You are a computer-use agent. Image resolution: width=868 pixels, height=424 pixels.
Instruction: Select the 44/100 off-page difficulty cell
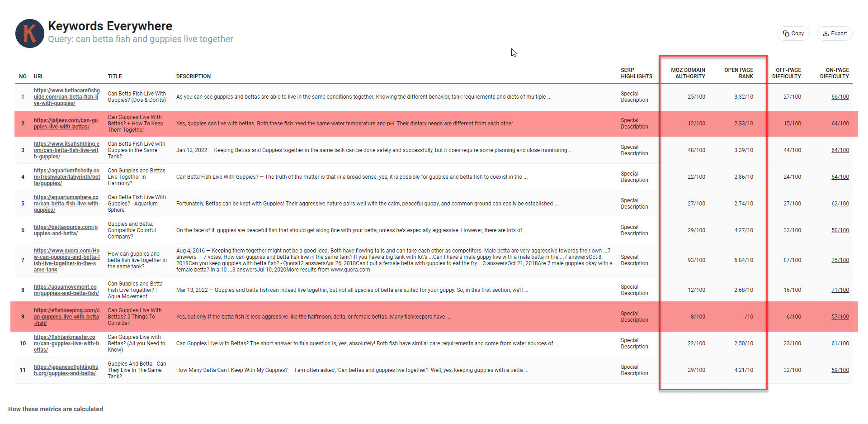(x=792, y=150)
